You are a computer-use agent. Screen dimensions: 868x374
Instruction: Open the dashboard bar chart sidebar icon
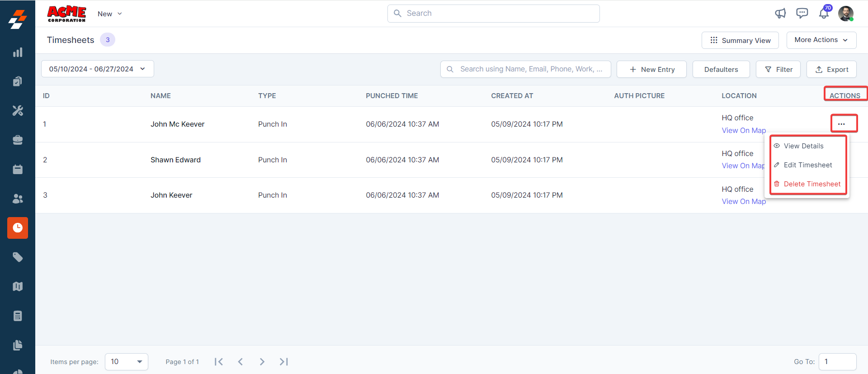click(18, 52)
